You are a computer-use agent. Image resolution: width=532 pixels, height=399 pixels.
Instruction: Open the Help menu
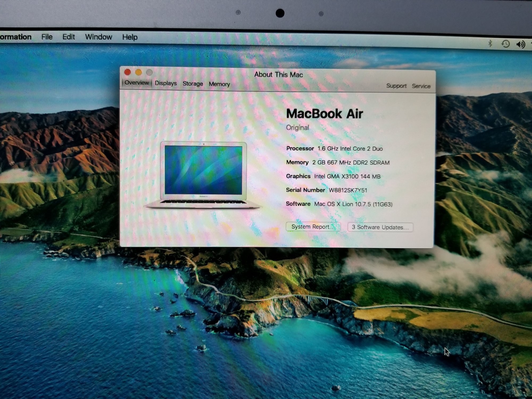coord(130,37)
